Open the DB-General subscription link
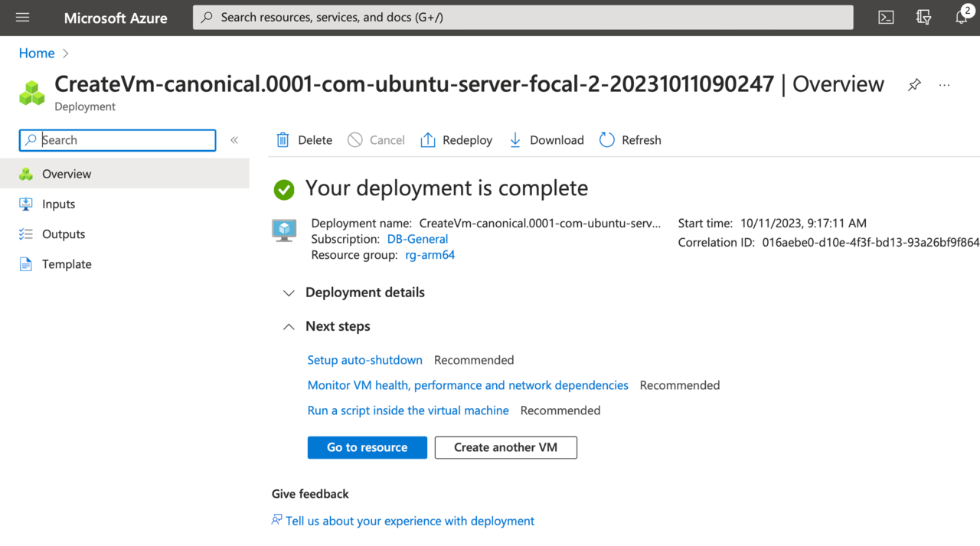Image resolution: width=980 pixels, height=546 pixels. (417, 239)
